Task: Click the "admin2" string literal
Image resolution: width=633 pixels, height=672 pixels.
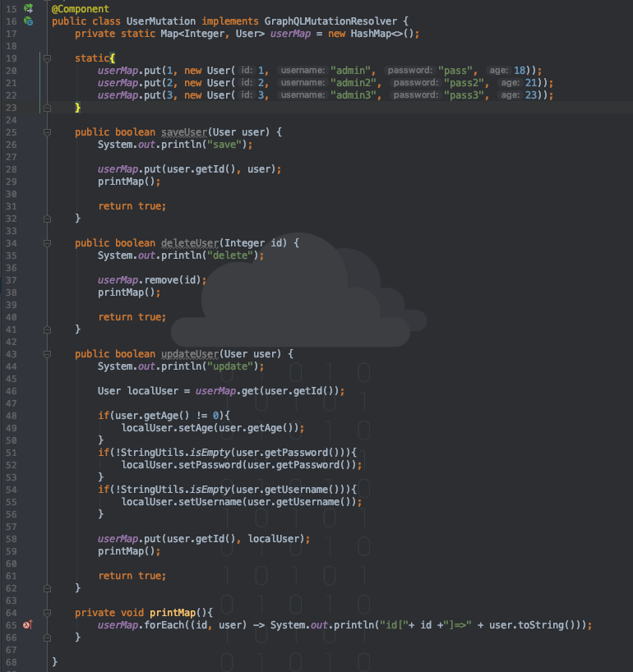Action: pyautogui.click(x=353, y=83)
